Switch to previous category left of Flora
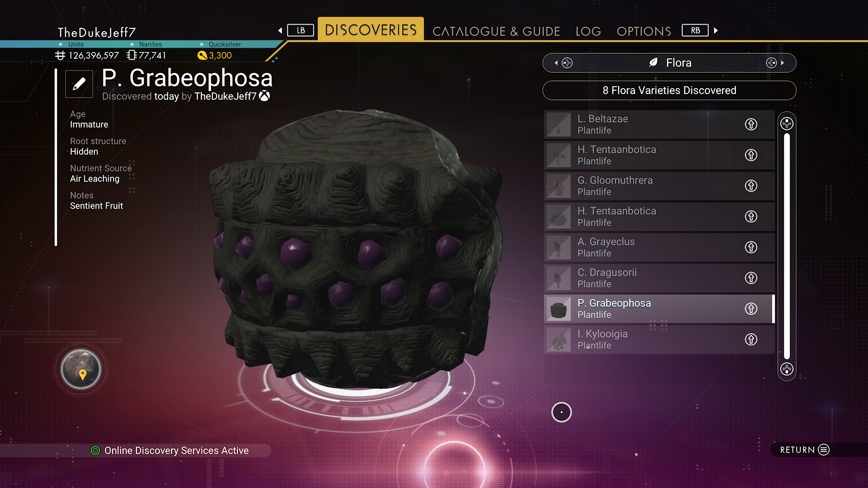 click(563, 63)
